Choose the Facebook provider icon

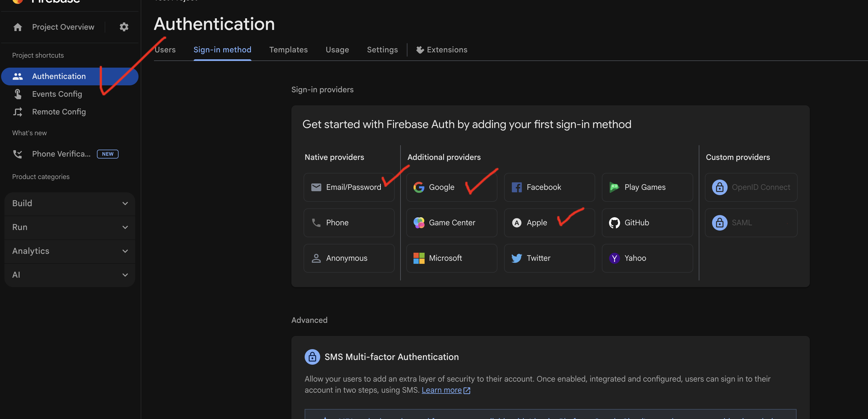coord(516,187)
